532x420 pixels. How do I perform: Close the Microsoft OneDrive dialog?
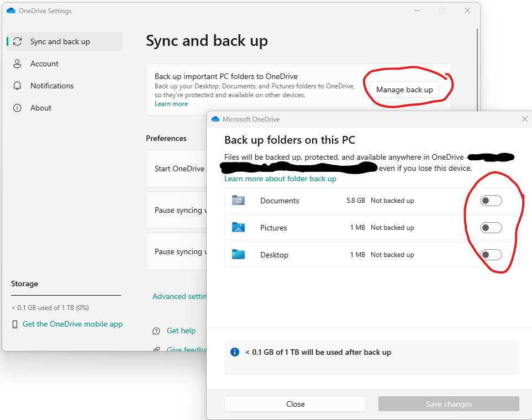(x=524, y=119)
